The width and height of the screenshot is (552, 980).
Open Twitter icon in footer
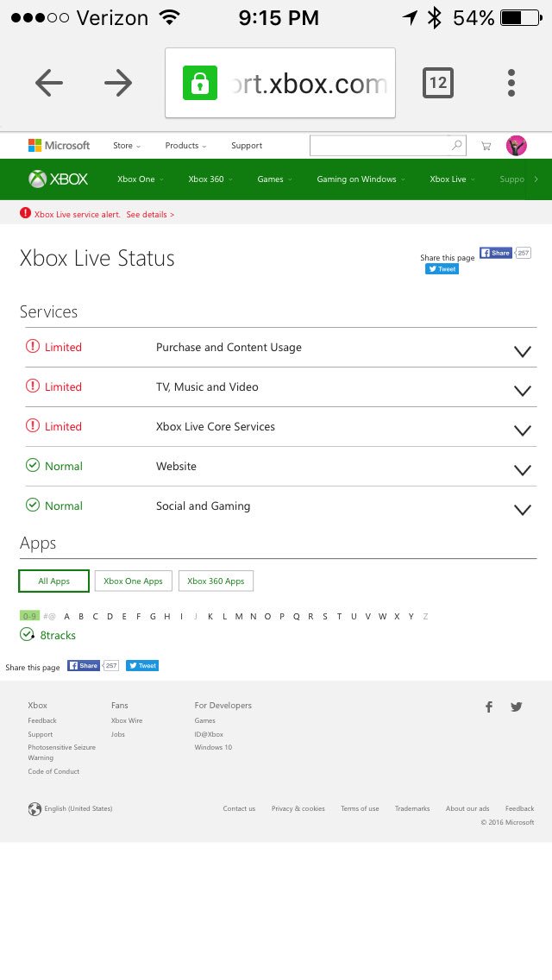coord(517,707)
